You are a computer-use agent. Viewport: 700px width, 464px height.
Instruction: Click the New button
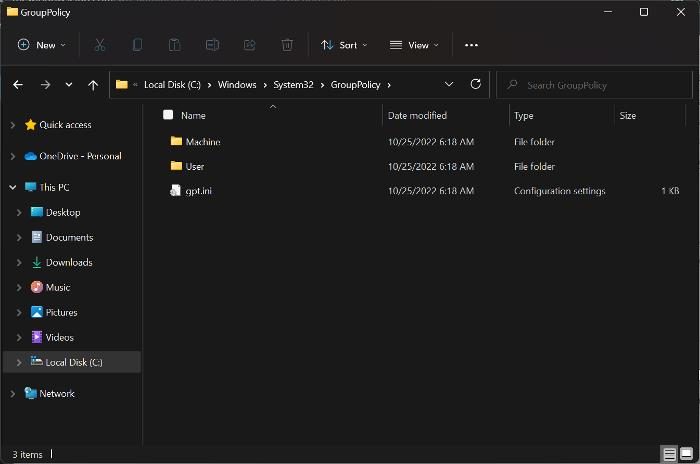pyautogui.click(x=41, y=45)
